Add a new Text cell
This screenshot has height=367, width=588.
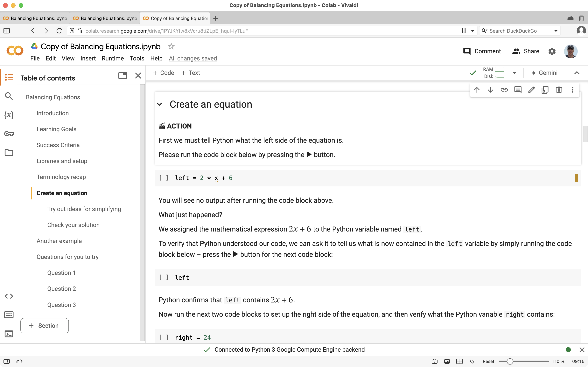191,73
